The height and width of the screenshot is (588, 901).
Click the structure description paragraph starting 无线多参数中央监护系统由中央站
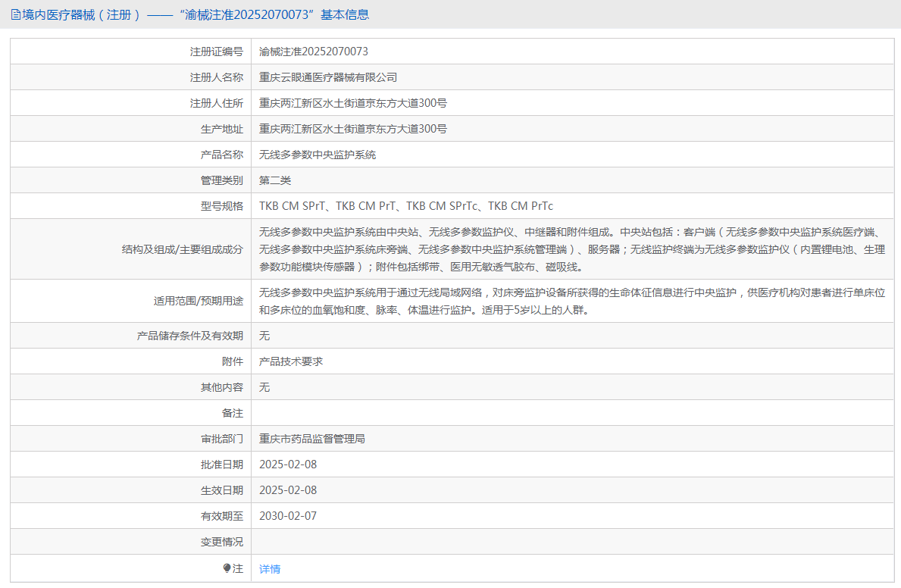pos(571,249)
